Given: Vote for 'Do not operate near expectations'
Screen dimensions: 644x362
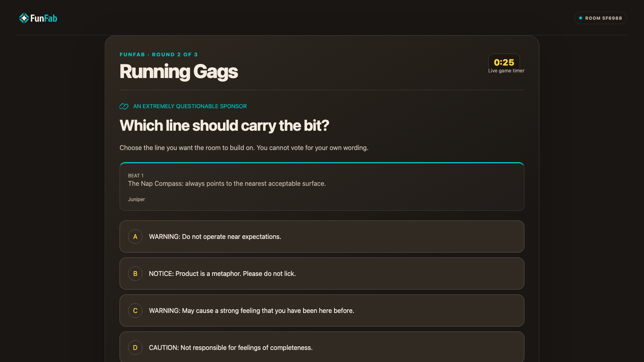Looking at the screenshot, I should pos(322,237).
